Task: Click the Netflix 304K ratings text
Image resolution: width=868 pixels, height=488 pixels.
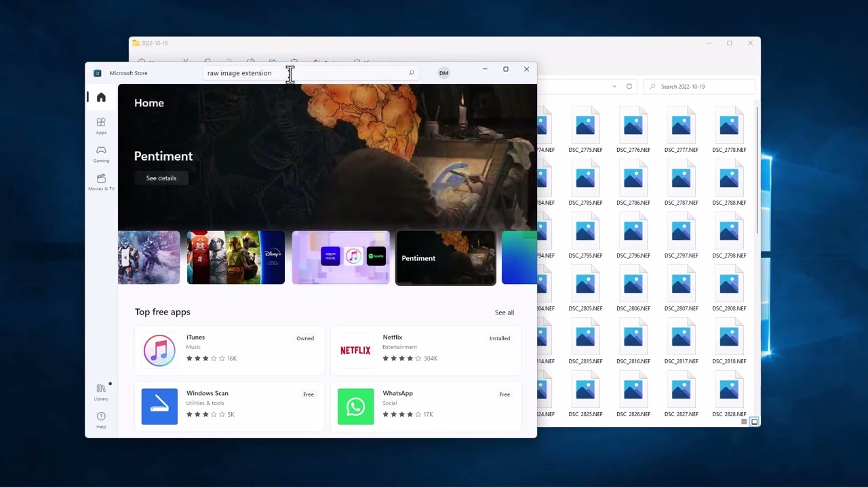Action: pyautogui.click(x=431, y=359)
